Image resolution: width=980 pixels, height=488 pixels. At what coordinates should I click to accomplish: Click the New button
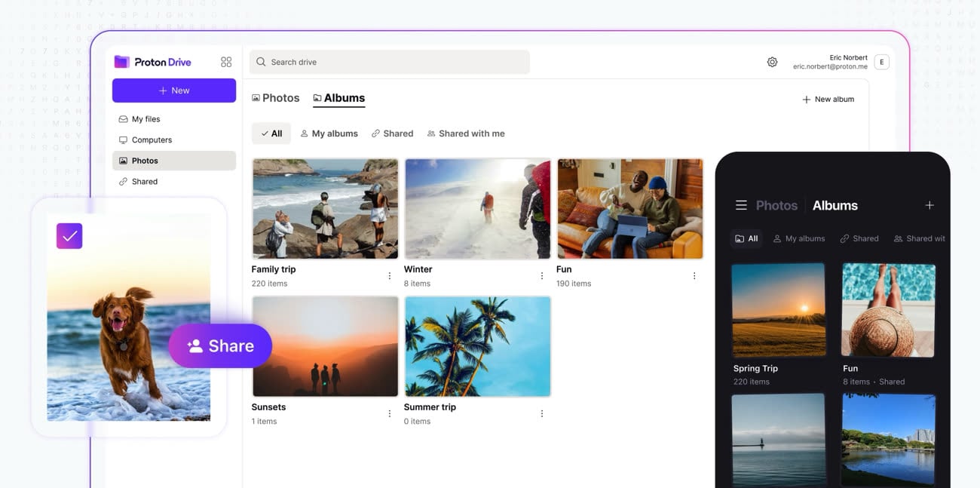174,91
